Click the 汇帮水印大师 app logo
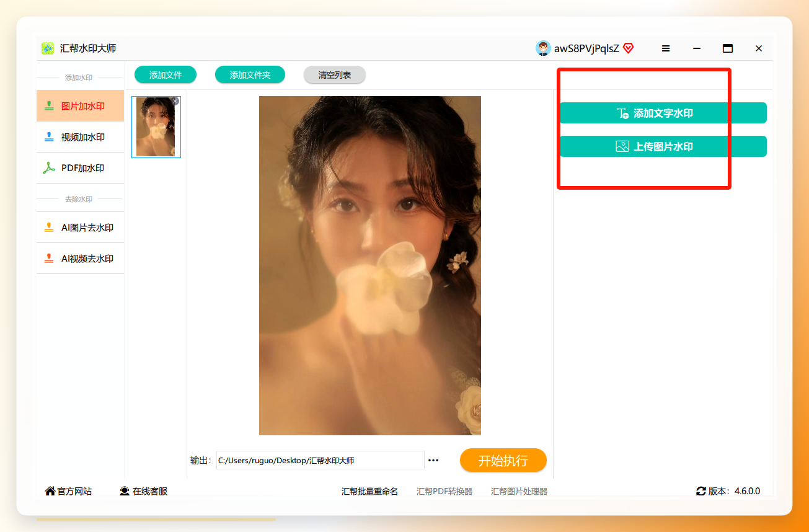Image resolution: width=809 pixels, height=532 pixels. click(48, 48)
